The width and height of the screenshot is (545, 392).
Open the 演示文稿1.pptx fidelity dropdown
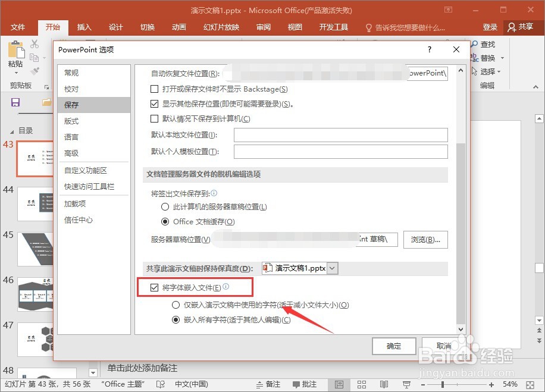(x=331, y=268)
